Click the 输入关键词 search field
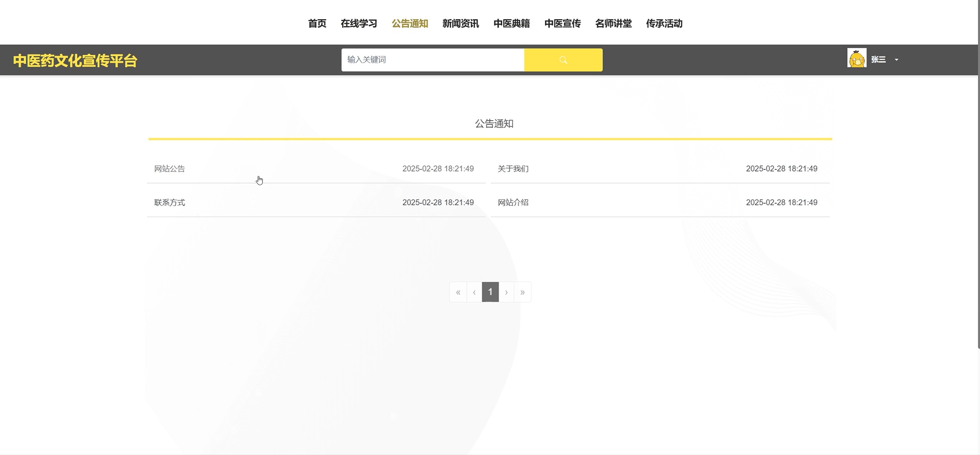Image resolution: width=980 pixels, height=455 pixels. pos(433,60)
